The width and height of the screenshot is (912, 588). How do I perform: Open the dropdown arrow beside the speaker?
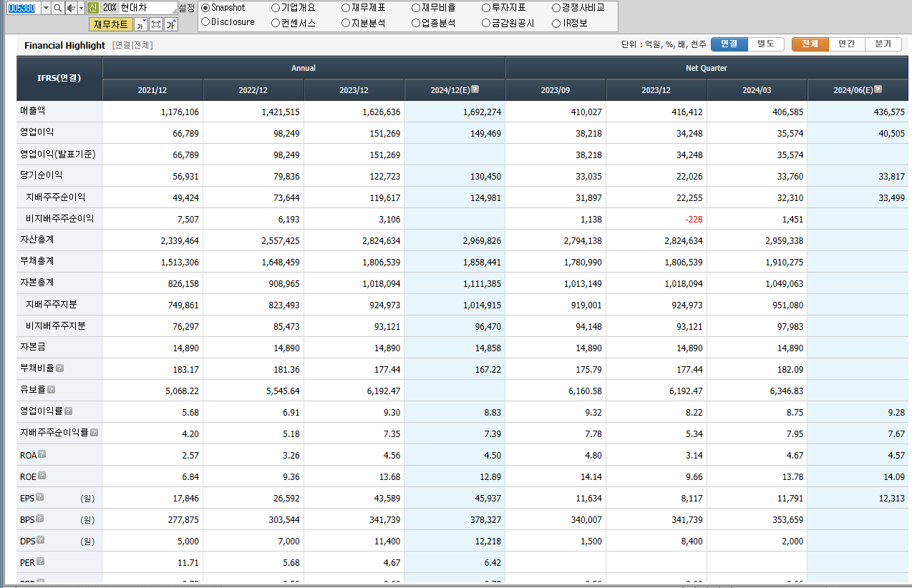tap(81, 8)
